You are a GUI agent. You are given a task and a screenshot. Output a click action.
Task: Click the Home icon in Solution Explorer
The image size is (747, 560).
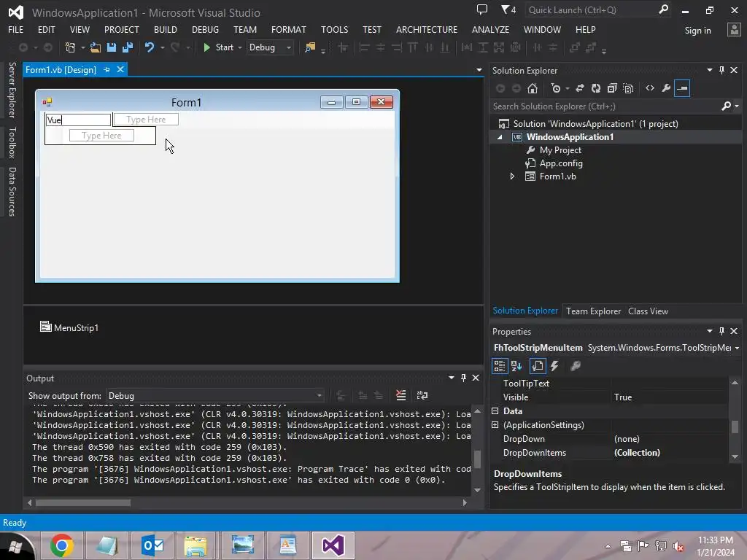pyautogui.click(x=533, y=88)
